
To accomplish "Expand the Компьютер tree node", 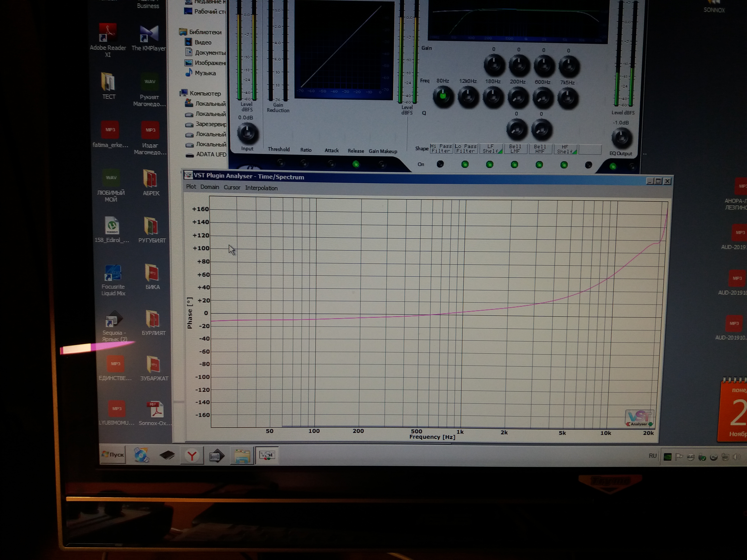I will [205, 93].
